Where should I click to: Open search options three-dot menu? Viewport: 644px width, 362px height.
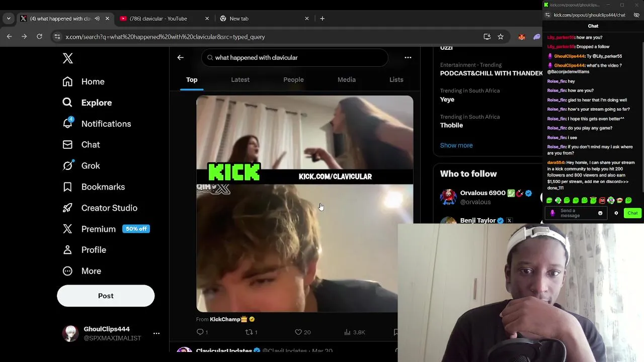408,58
